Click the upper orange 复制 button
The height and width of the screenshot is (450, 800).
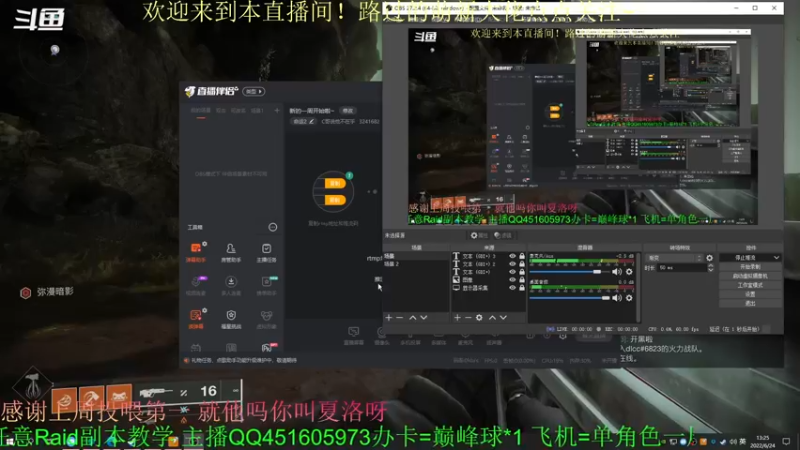(335, 184)
